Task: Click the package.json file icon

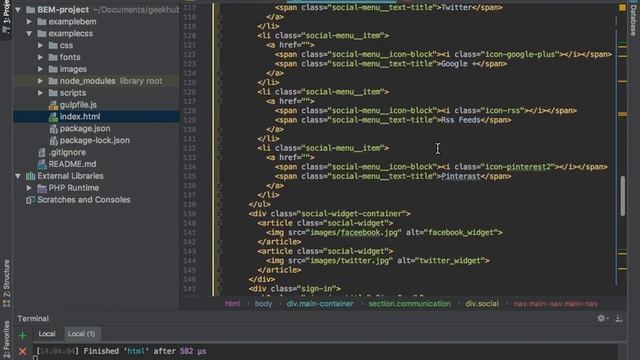Action: 53,129
